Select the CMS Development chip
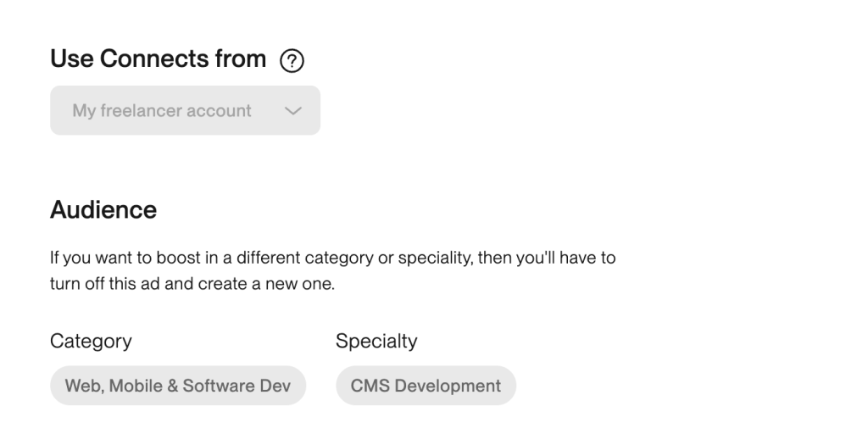 (x=426, y=386)
